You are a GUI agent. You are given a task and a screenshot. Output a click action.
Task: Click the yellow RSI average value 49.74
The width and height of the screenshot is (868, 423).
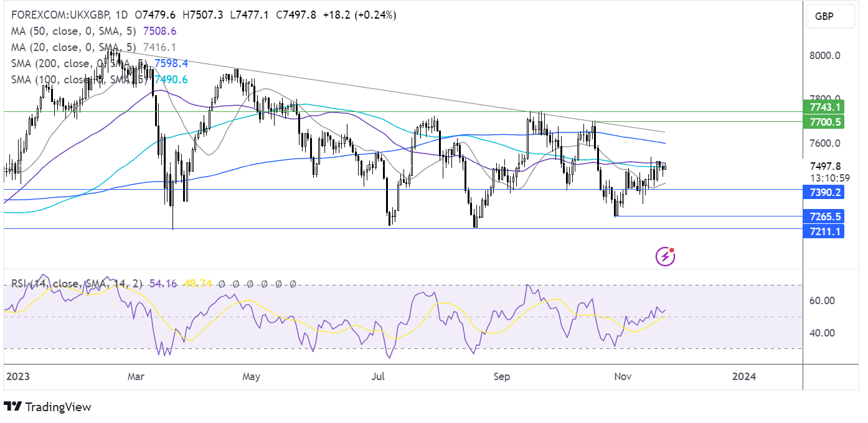coord(199,284)
